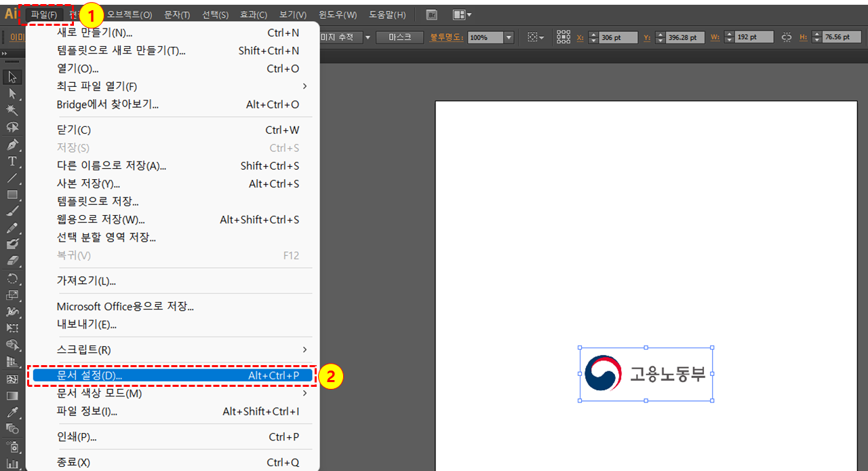
Task: Select the Eraser tool
Action: click(12, 261)
